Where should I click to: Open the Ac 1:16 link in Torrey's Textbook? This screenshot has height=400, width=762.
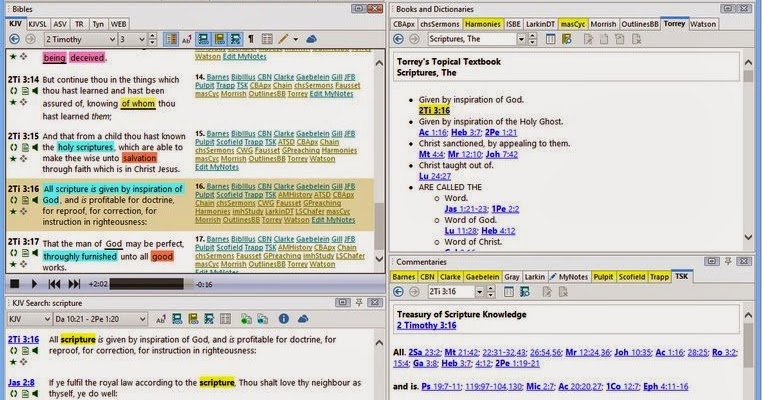point(433,132)
